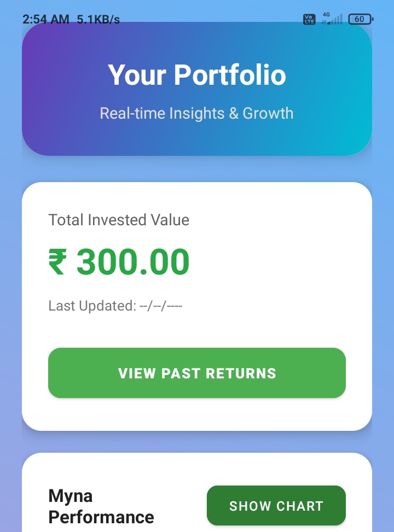The height and width of the screenshot is (532, 394).
Task: Tap the 300.00 invested amount figure
Action: click(133, 262)
